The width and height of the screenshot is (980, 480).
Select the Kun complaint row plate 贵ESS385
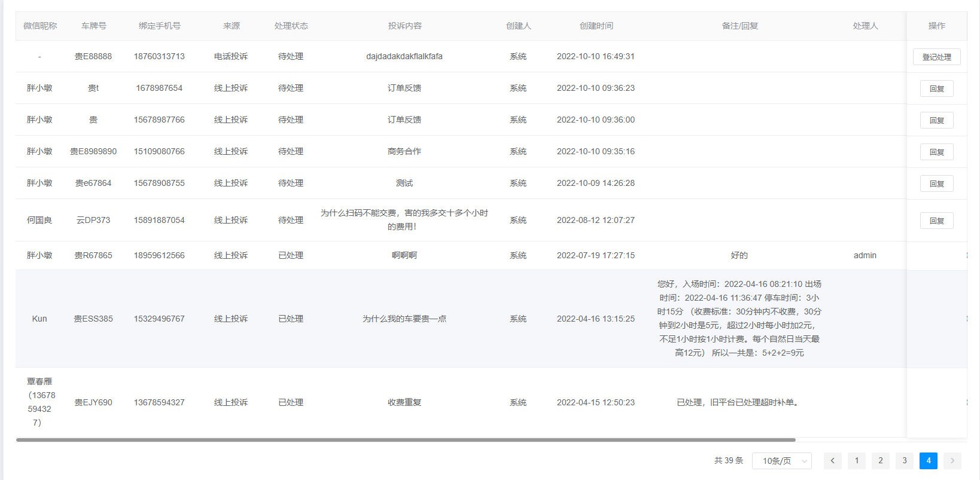(x=93, y=319)
